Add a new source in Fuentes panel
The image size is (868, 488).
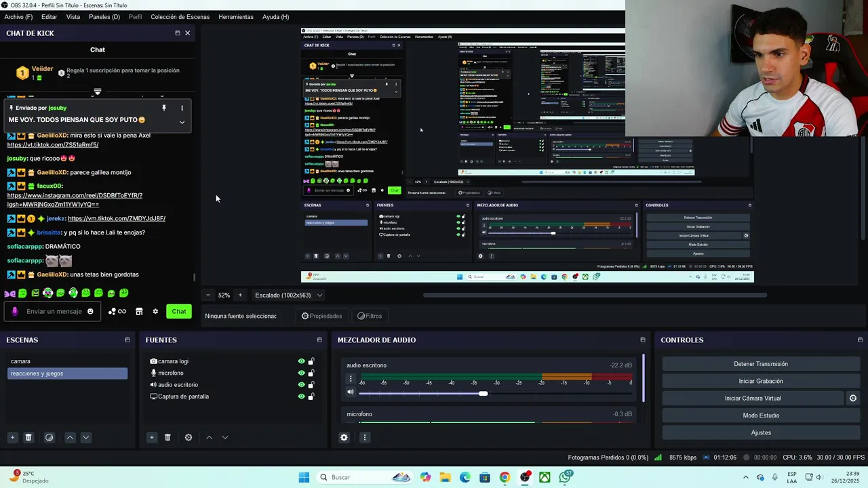pos(152,438)
